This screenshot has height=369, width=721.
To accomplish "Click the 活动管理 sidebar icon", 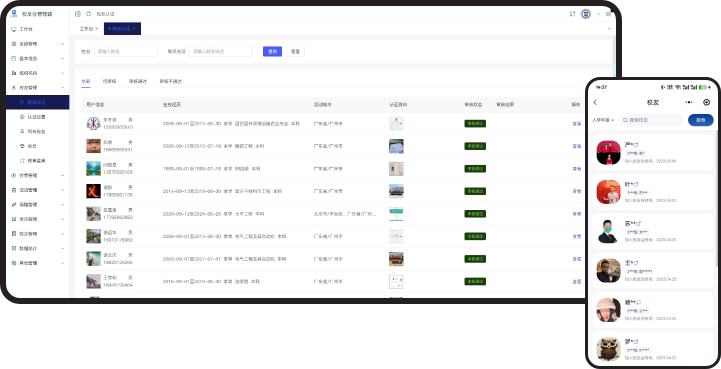I will pos(14,190).
